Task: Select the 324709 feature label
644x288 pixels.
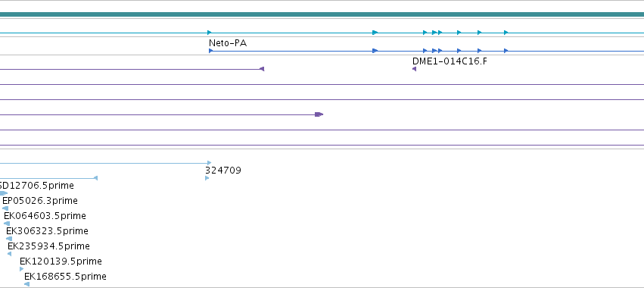Action: pyautogui.click(x=223, y=171)
